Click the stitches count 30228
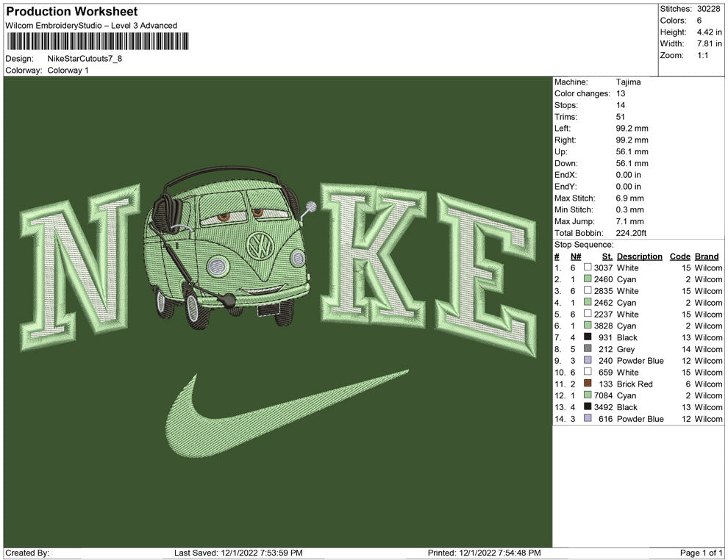 click(x=708, y=9)
